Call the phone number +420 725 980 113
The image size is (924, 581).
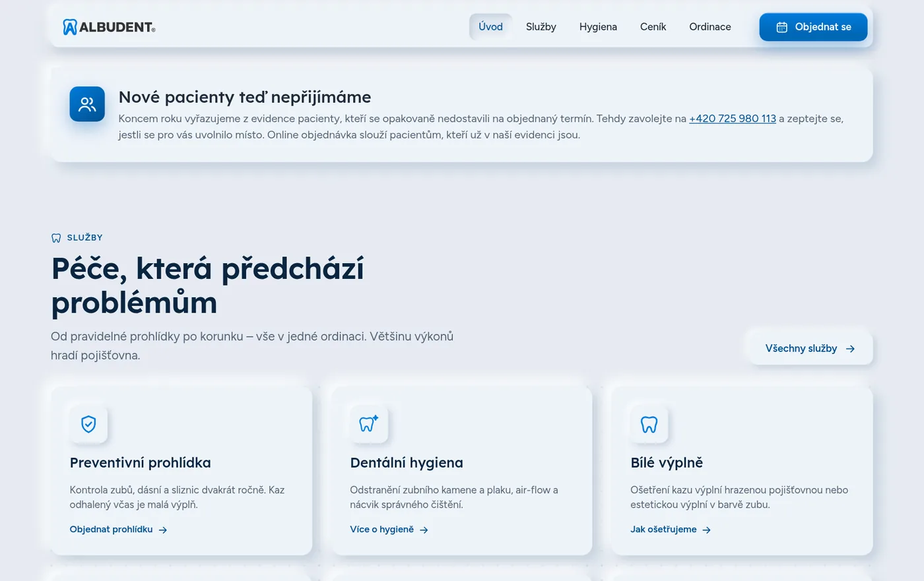733,119
